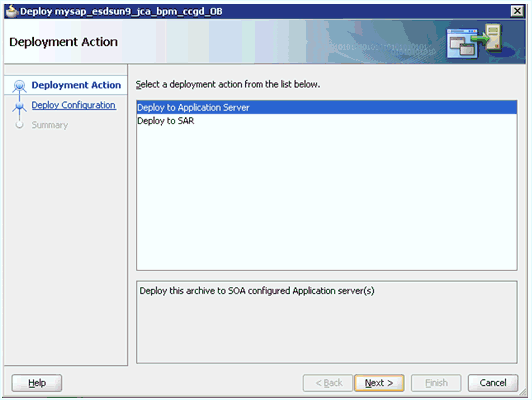Go to Deployment Action wizard step
The image size is (532, 400).
point(76,85)
